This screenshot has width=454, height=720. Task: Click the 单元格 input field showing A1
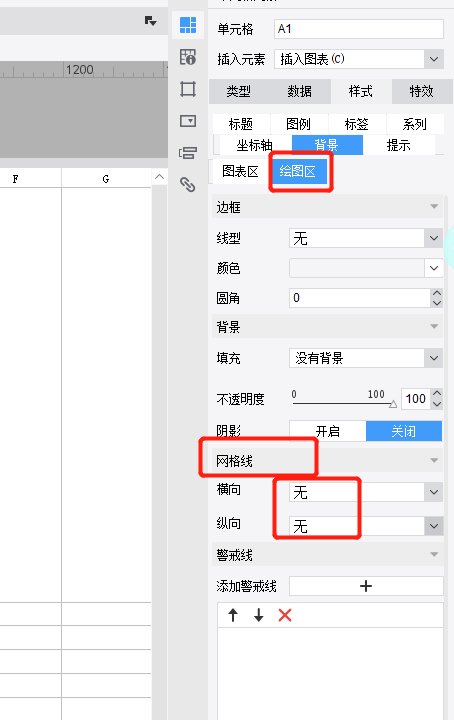click(x=359, y=29)
